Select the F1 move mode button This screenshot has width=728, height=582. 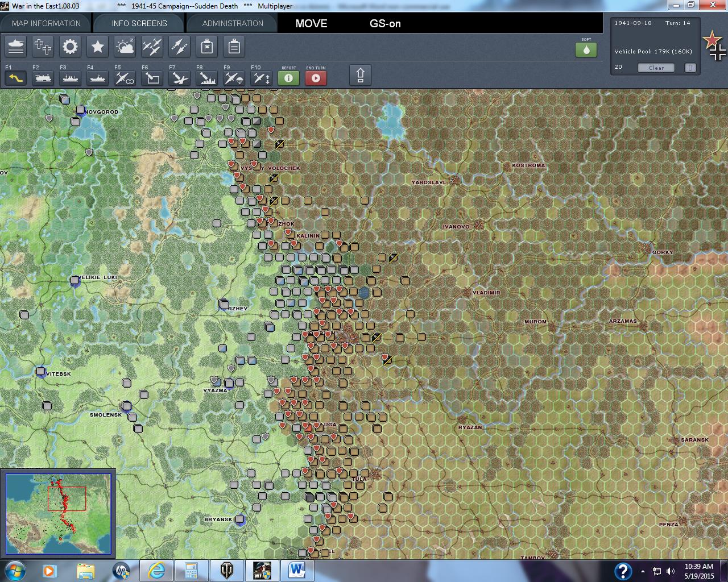[16, 77]
